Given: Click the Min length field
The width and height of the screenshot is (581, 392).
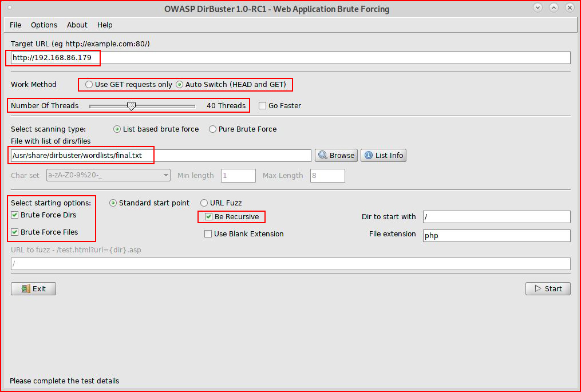Looking at the screenshot, I should point(238,176).
